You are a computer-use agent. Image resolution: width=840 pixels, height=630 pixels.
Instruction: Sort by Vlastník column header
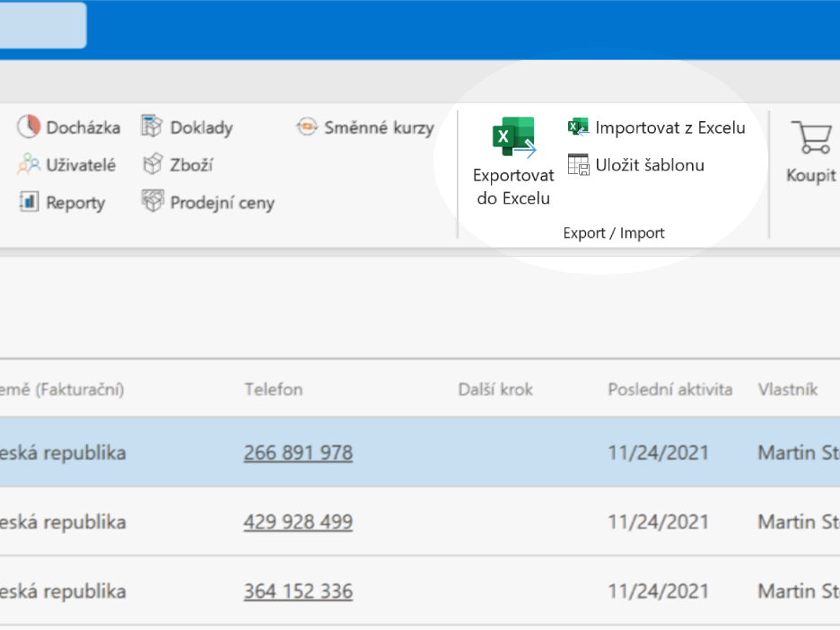(788, 389)
